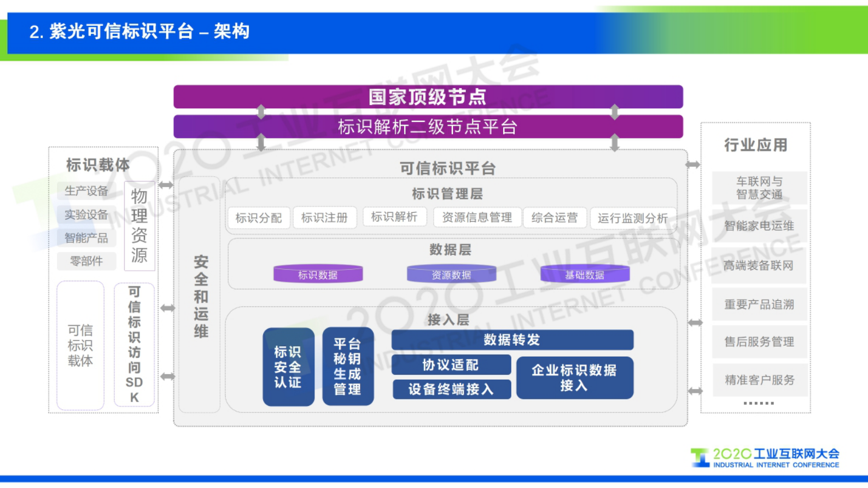Click the 数据转发 bar
Image resolution: width=868 pixels, height=488 pixels.
tap(512, 340)
